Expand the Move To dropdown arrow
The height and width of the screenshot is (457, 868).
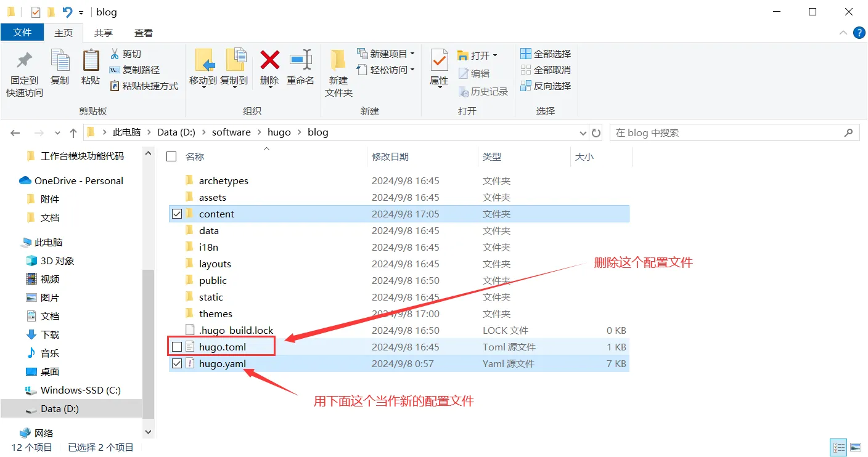(x=203, y=87)
